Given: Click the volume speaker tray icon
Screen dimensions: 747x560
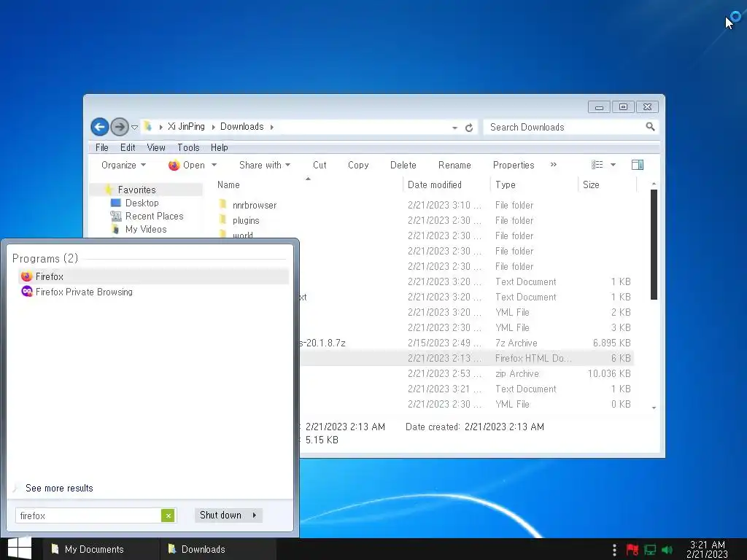Looking at the screenshot, I should tap(667, 550).
